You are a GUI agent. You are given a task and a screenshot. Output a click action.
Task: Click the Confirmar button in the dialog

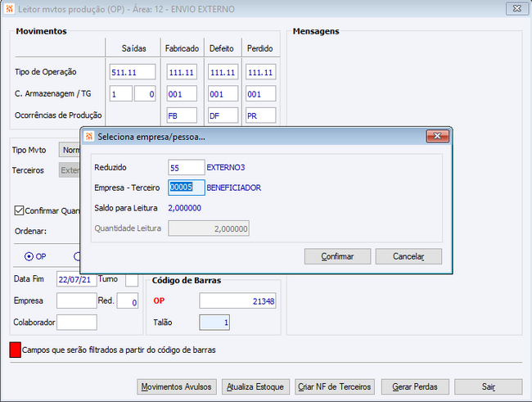point(337,256)
